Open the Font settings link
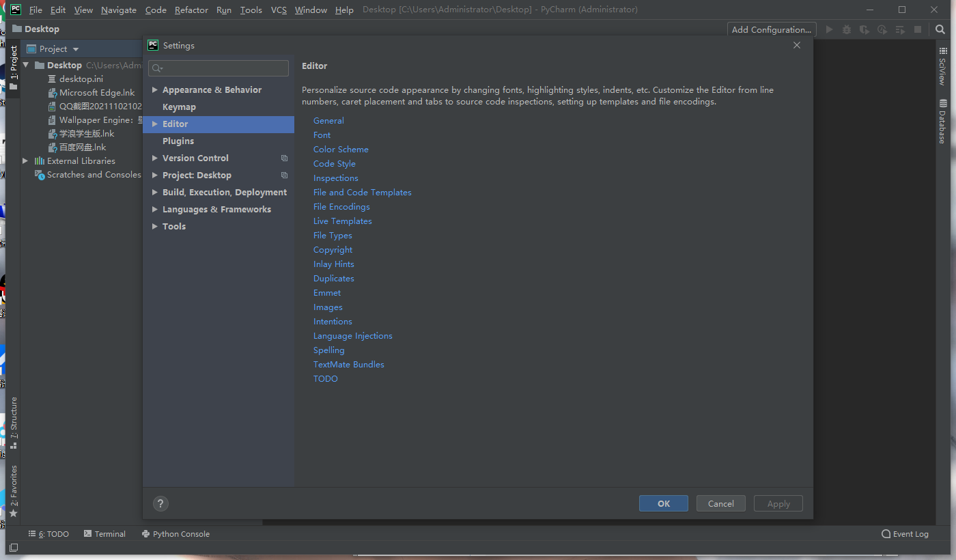 (x=322, y=135)
